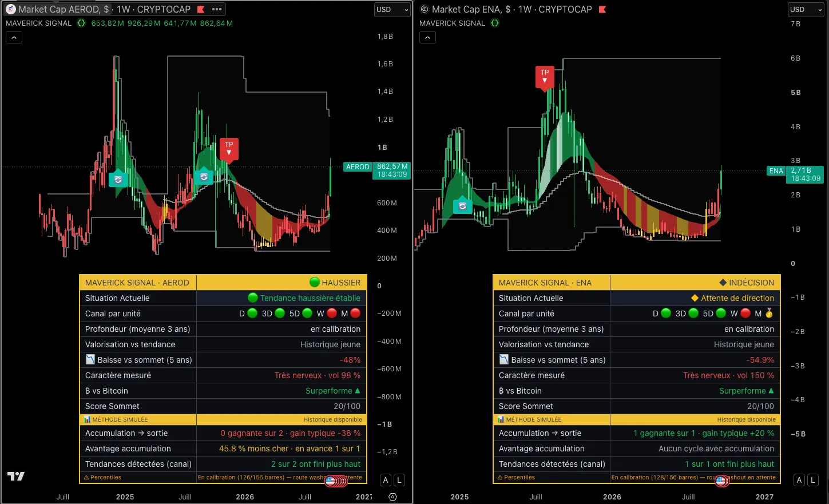
Task: Select the MAVERICK SIGNAL legend on AEROD chart
Action: point(38,23)
